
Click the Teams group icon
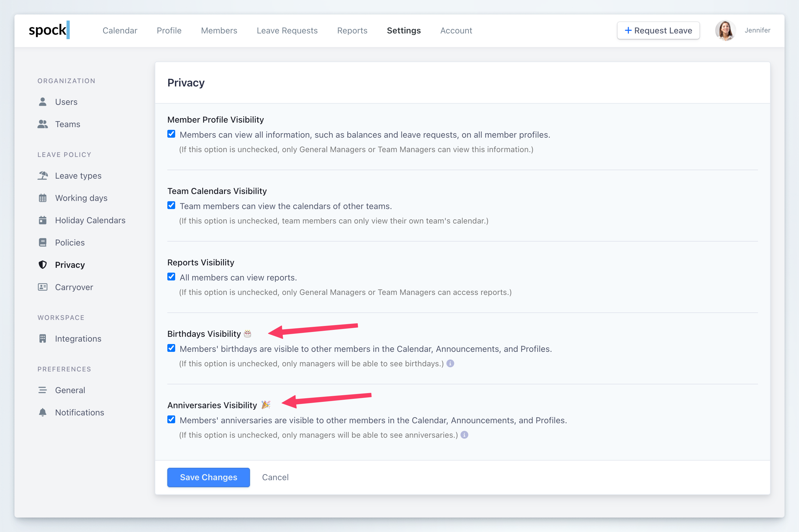[x=43, y=124]
